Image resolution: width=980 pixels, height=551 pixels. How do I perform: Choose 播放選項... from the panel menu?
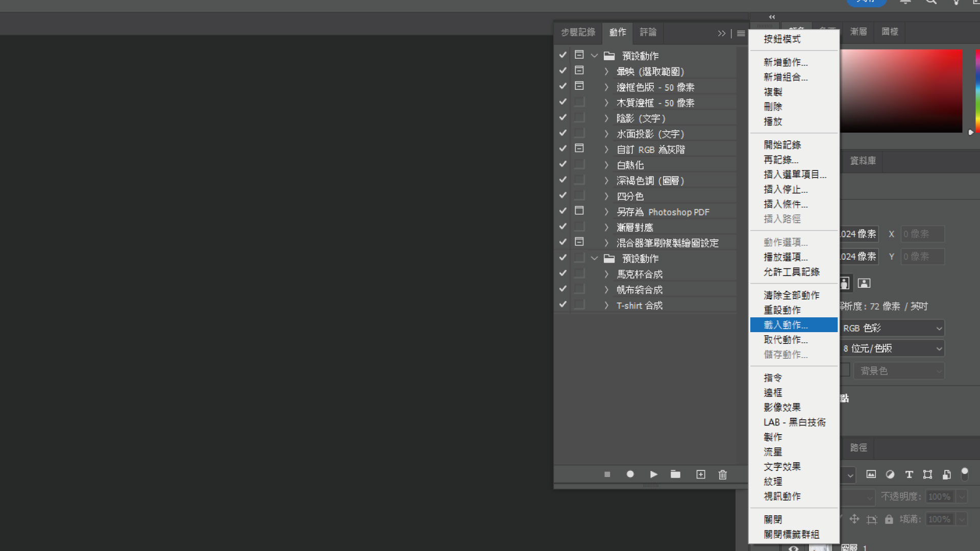(794, 257)
